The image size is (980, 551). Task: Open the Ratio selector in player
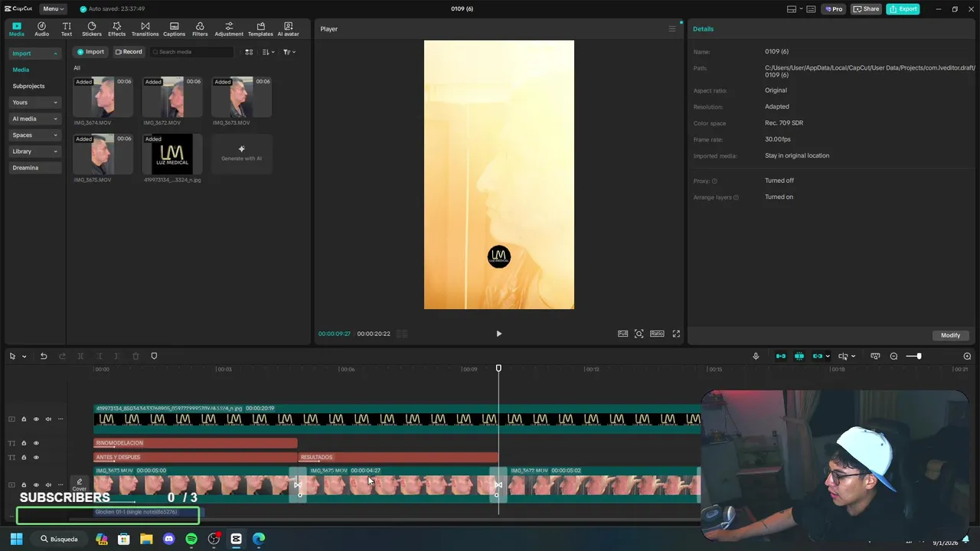(657, 334)
